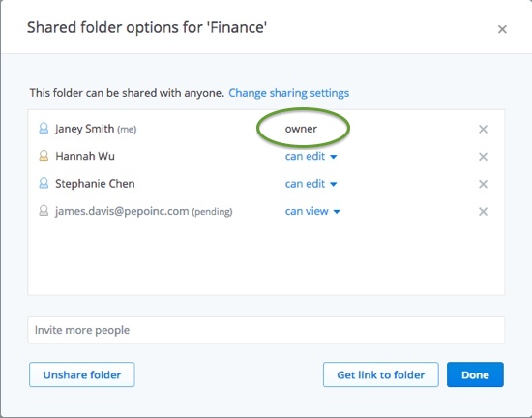Select the Janey Smith name text
The image size is (532, 418).
[84, 129]
